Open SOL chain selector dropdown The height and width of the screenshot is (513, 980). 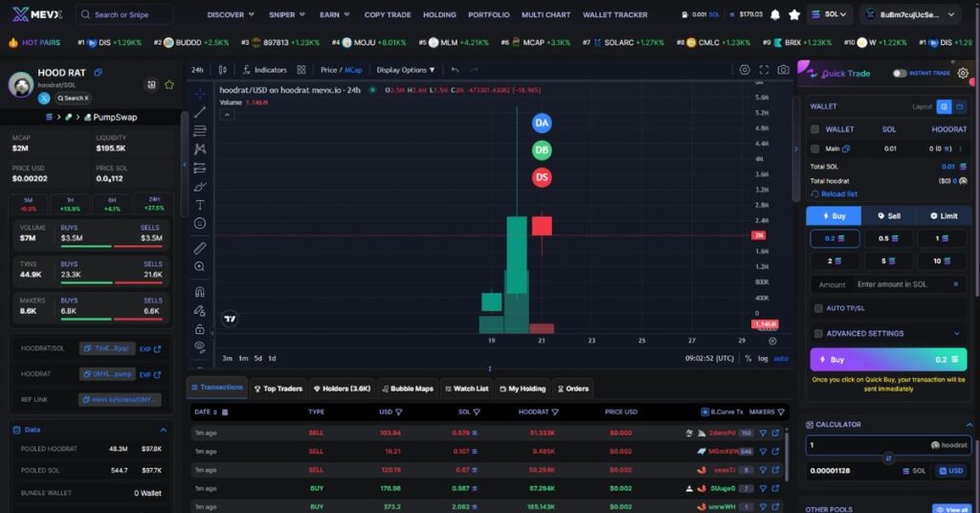click(830, 13)
